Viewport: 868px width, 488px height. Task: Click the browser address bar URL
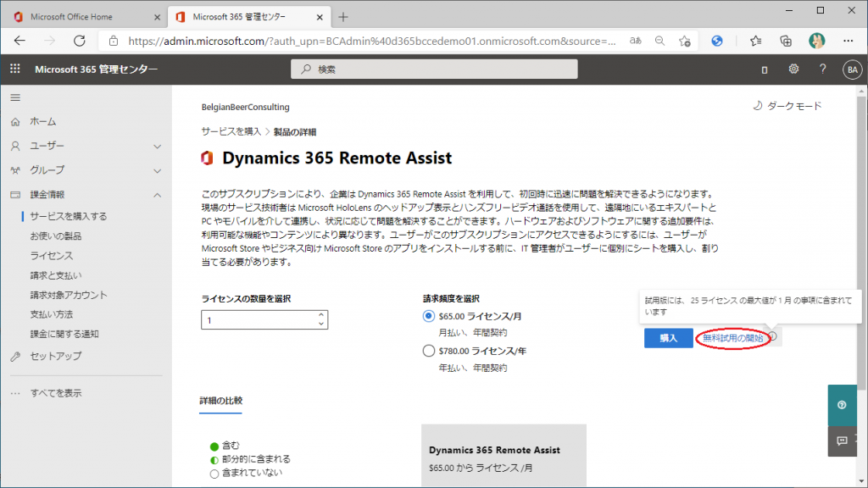pyautogui.click(x=372, y=41)
